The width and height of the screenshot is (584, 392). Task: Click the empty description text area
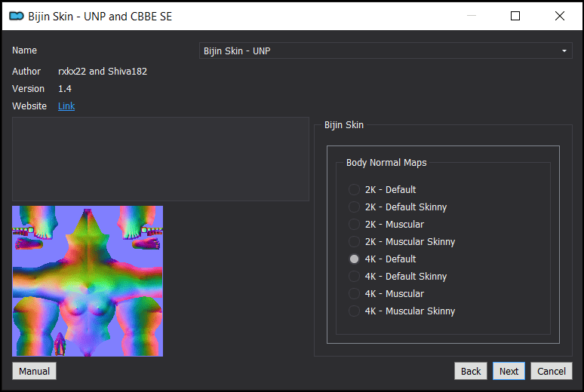[x=161, y=159]
